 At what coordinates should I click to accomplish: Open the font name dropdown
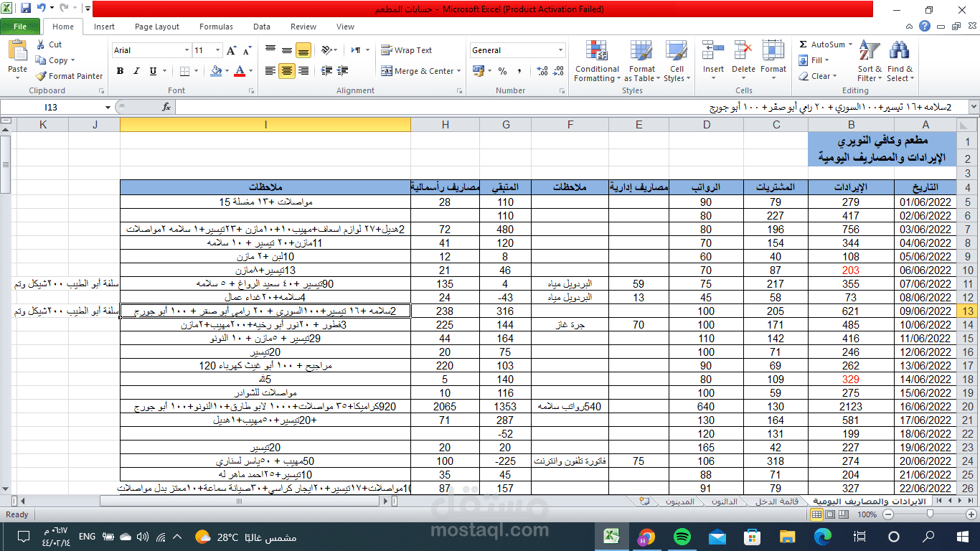[187, 50]
